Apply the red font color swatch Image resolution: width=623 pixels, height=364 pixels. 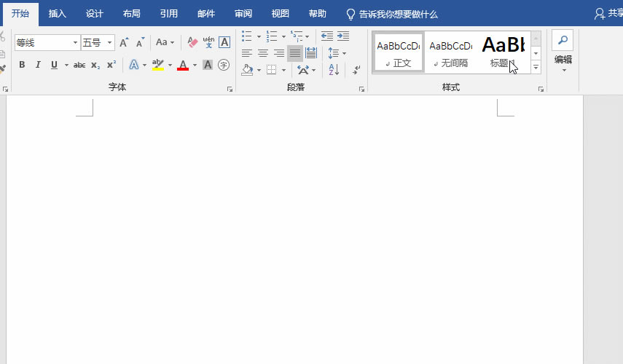[183, 65]
